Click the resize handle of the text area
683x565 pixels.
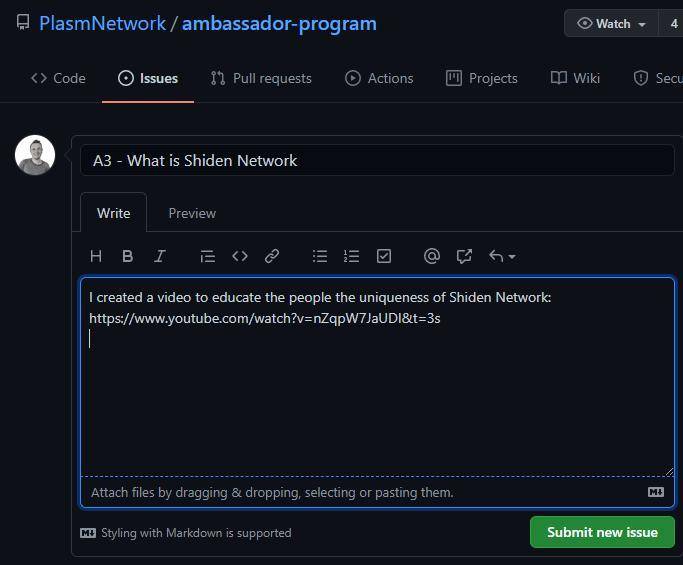(669, 472)
